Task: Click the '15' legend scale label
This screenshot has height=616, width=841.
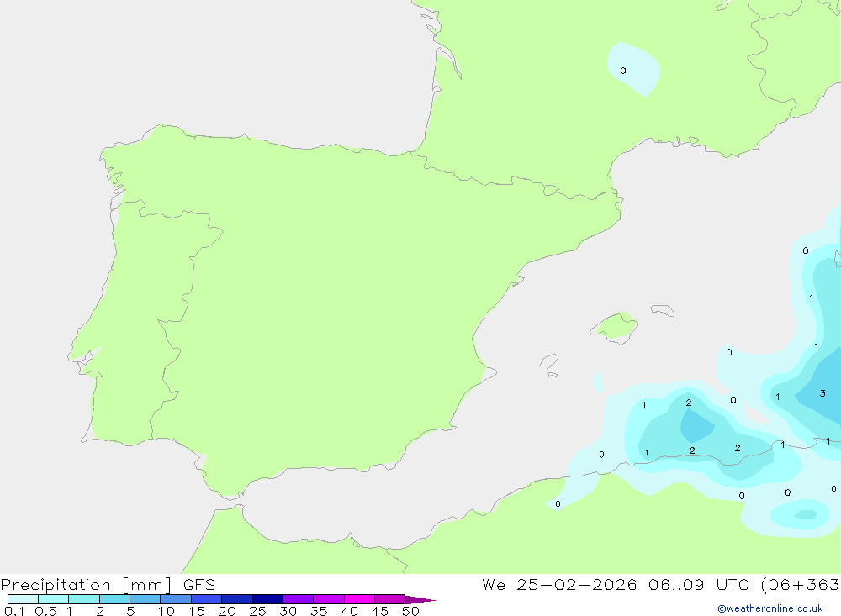Action: [x=197, y=611]
